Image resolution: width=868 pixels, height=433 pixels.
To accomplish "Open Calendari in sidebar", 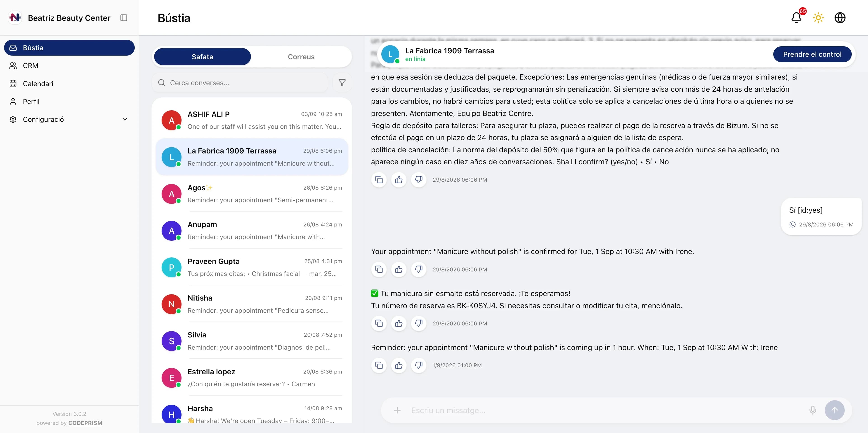I will coord(69,84).
